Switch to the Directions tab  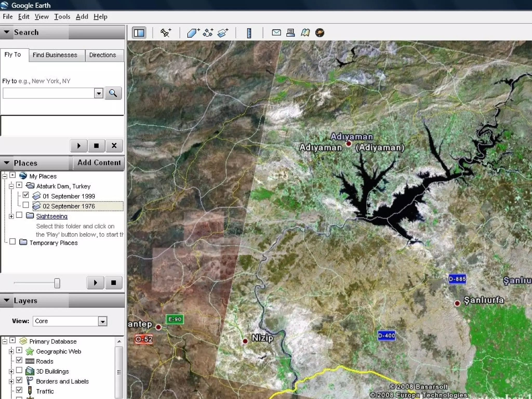pos(103,55)
